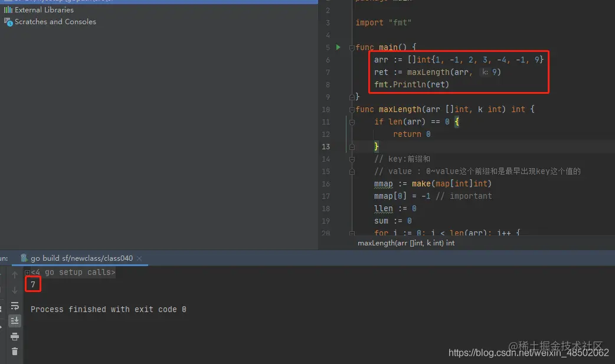The image size is (615, 364).
Task: Click the Scratches and Consoles icon
Action: [8, 22]
